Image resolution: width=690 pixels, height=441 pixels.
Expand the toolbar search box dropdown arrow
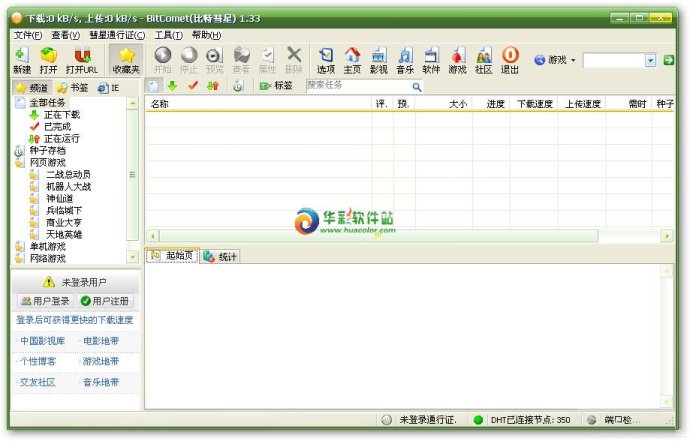[650, 60]
